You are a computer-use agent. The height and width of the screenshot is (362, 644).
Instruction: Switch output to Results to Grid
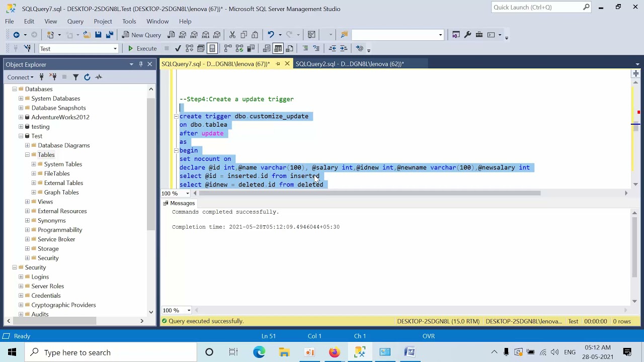coord(278,48)
